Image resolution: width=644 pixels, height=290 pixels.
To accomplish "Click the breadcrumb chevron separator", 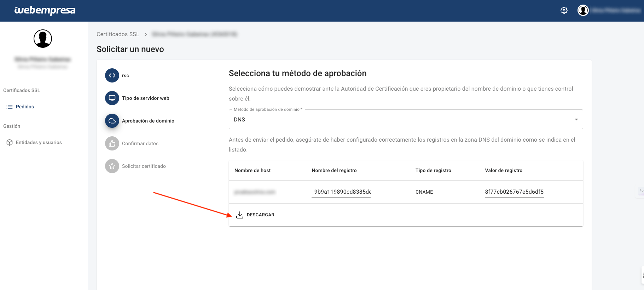I will pos(146,34).
